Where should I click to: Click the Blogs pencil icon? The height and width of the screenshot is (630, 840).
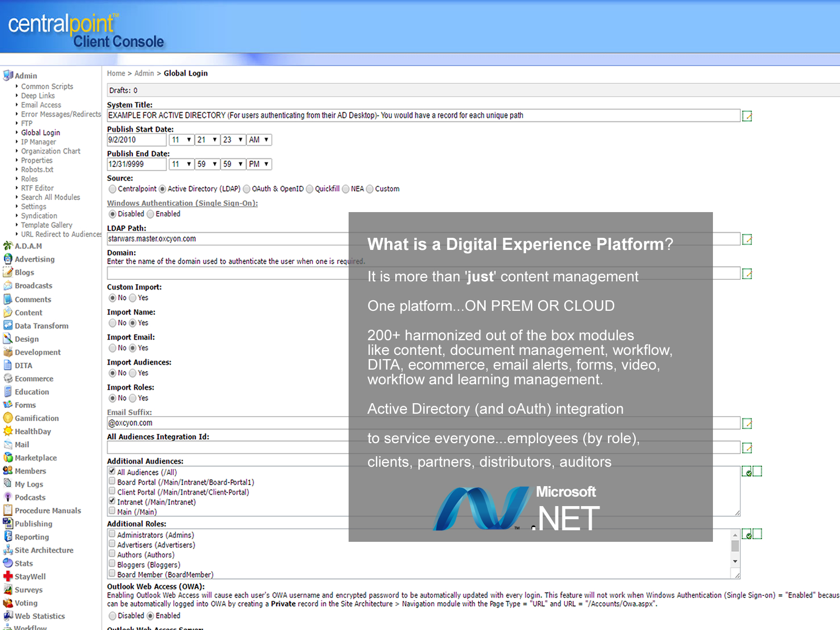pyautogui.click(x=8, y=272)
